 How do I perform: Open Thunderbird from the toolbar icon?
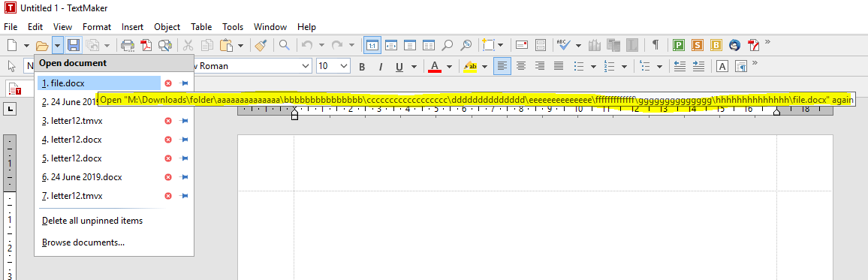coord(735,45)
